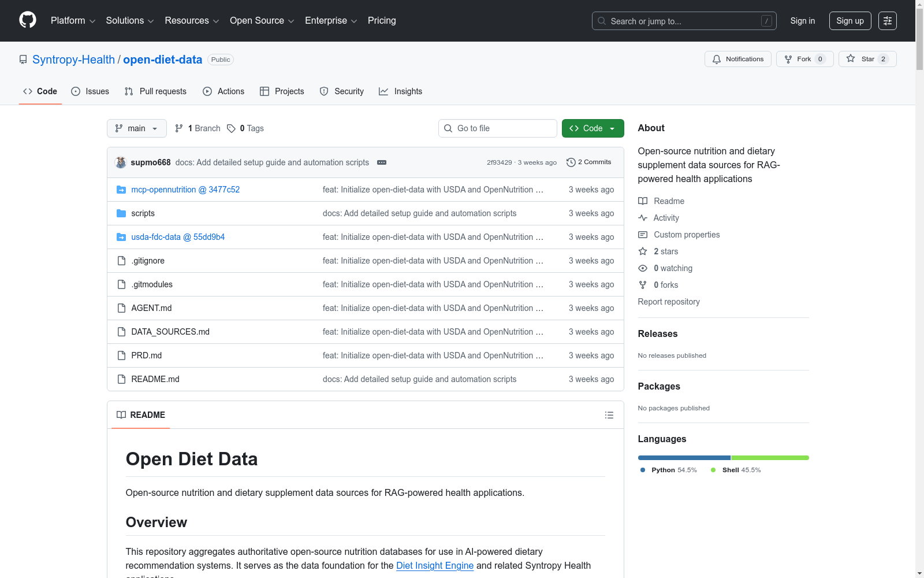Click the Python language bar segment
Image resolution: width=924 pixels, height=578 pixels.
684,458
